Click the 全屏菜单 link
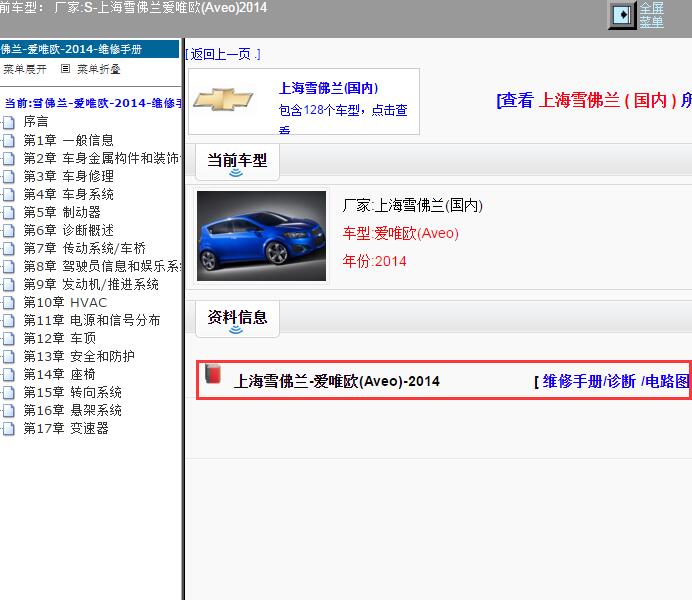692x600 pixels. (651, 15)
